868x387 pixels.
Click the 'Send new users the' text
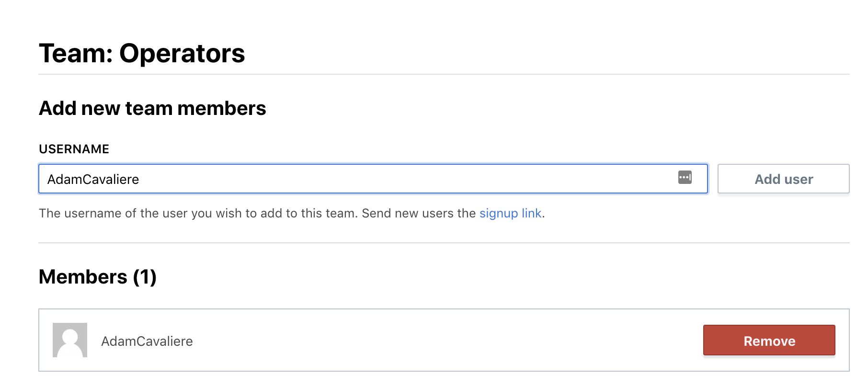(419, 213)
